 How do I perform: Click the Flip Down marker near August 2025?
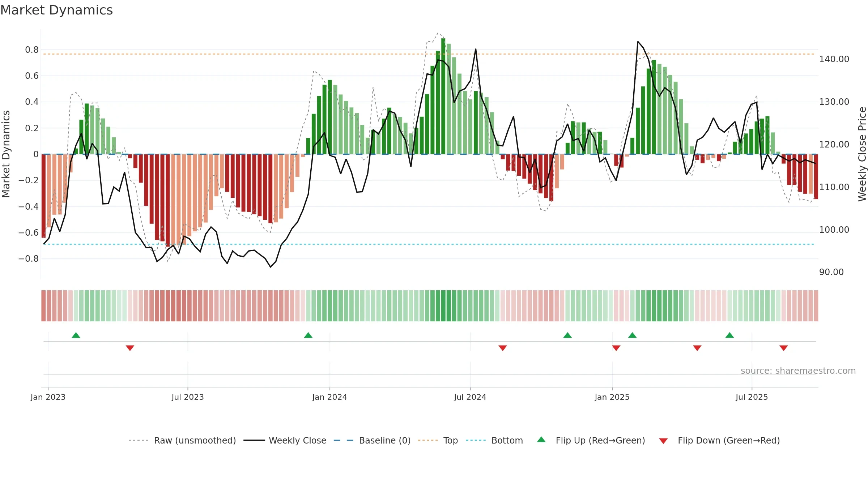[x=784, y=348]
